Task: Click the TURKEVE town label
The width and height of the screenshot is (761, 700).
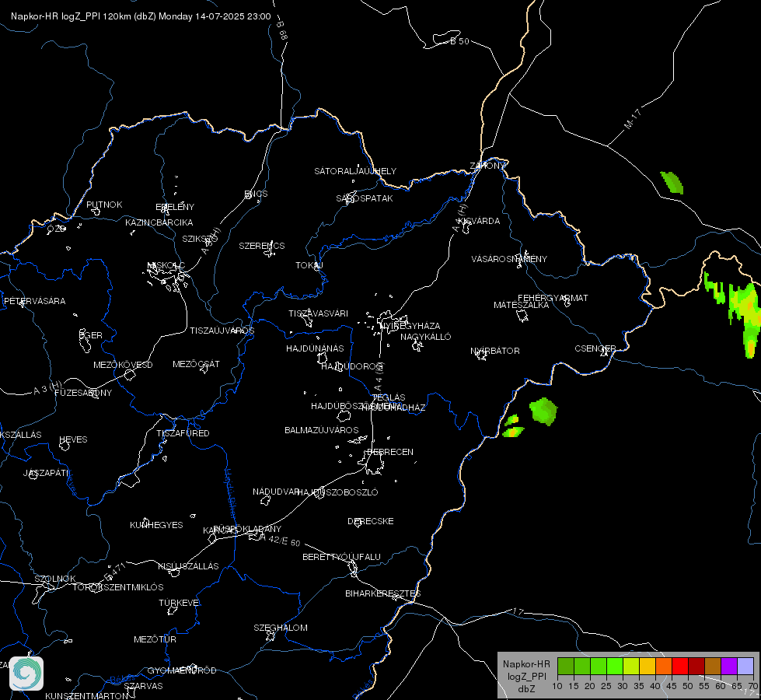Action: point(180,602)
